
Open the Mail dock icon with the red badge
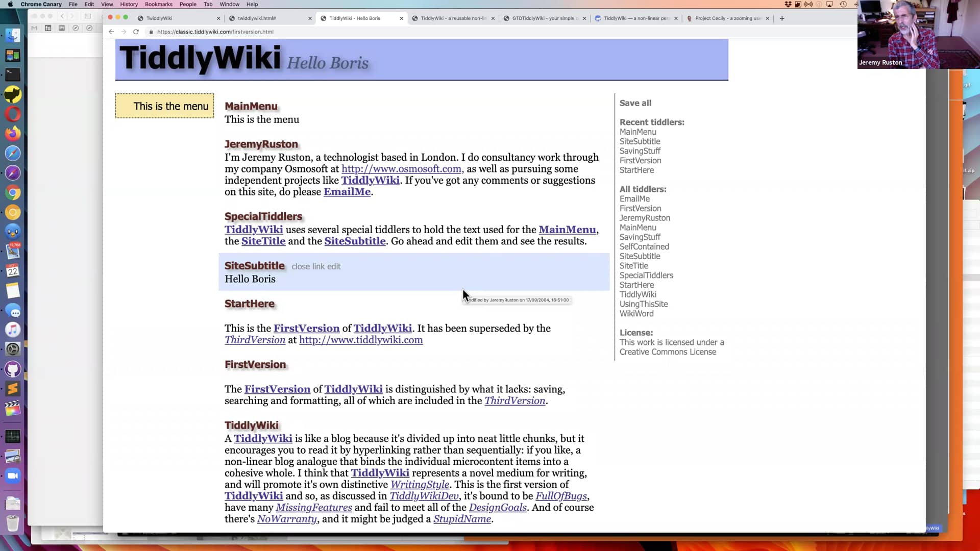13,252
